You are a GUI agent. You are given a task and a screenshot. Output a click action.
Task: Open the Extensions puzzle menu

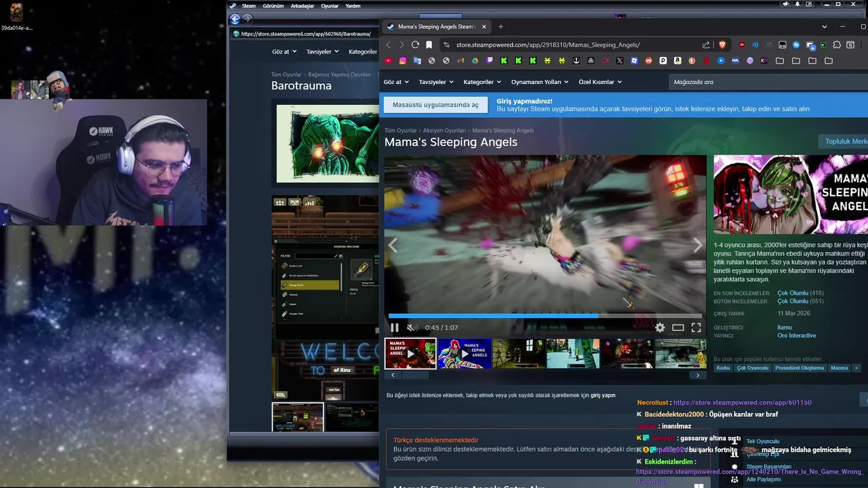(x=837, y=45)
